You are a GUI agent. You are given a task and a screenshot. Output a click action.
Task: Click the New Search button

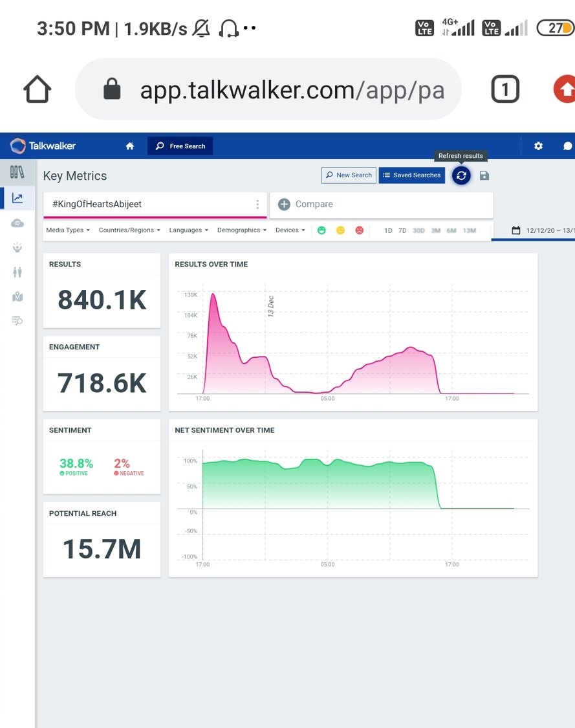coord(349,175)
